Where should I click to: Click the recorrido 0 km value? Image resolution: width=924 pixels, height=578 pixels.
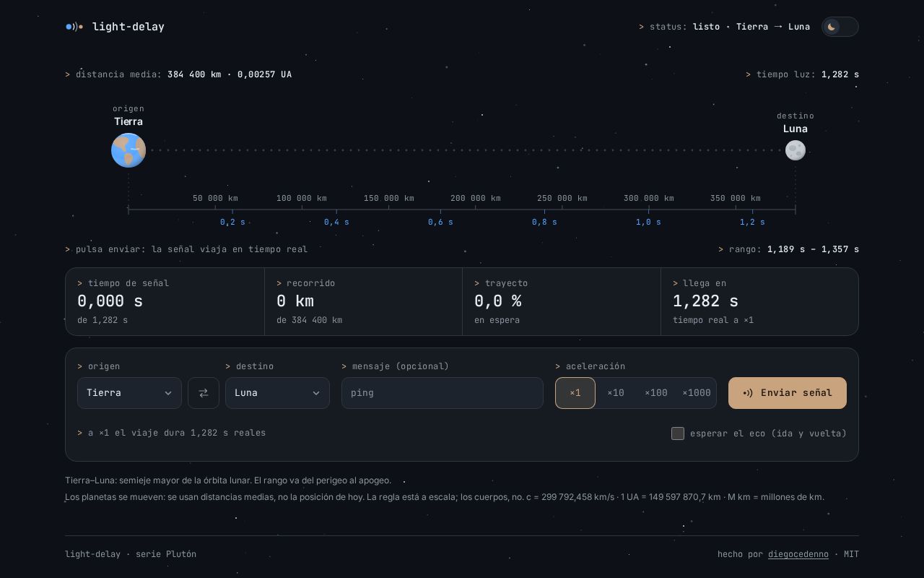pyautogui.click(x=295, y=301)
